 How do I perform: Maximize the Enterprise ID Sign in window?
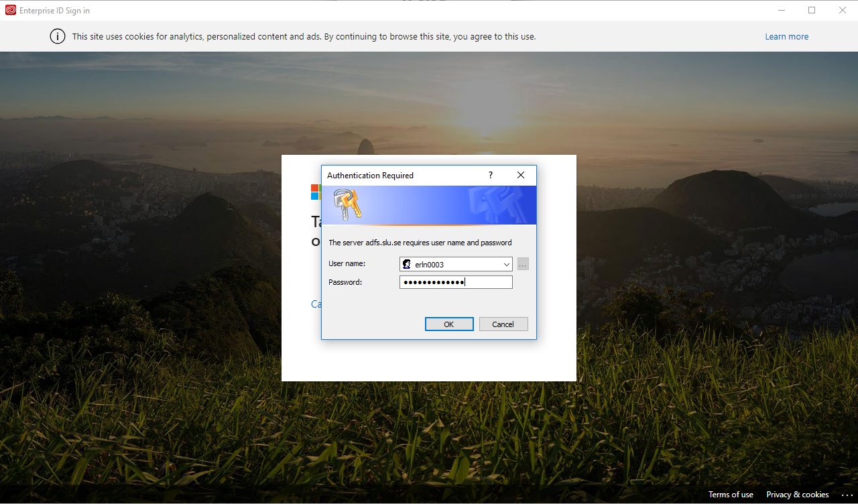point(812,10)
